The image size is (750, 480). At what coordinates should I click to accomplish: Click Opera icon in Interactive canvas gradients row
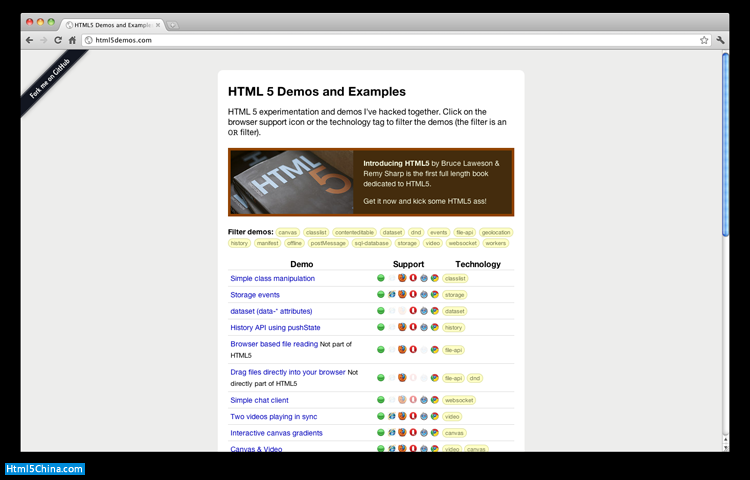coord(413,432)
